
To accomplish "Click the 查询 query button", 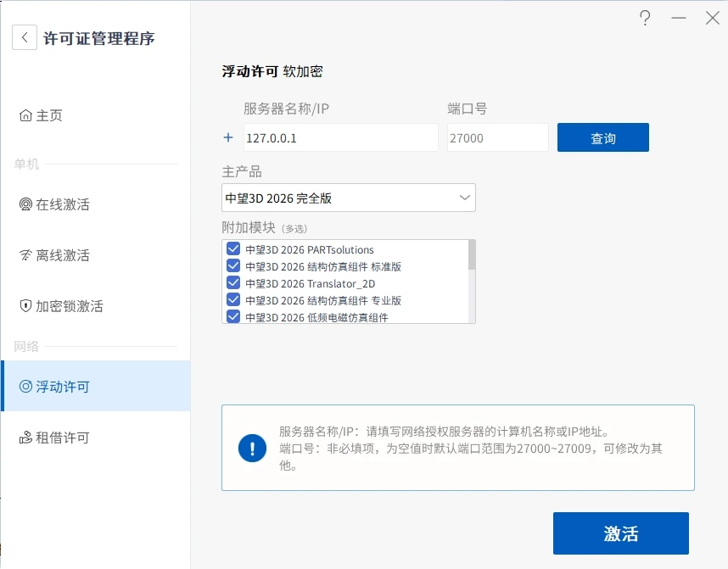I will click(x=603, y=137).
